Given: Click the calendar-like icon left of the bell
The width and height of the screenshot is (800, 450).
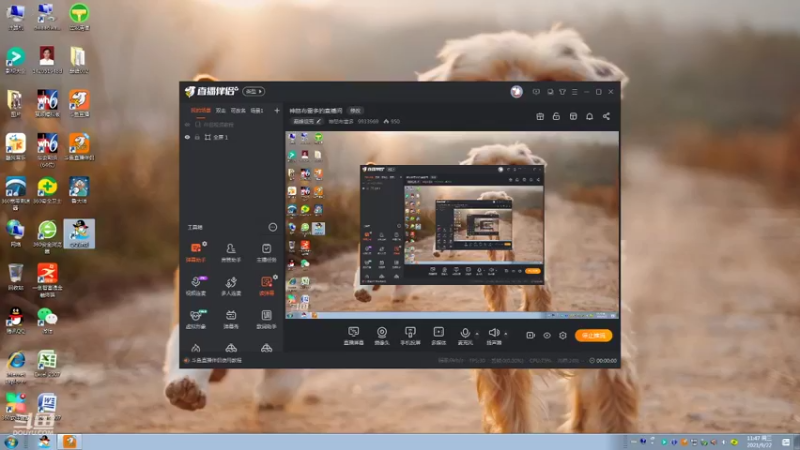Looking at the screenshot, I should click(x=573, y=116).
